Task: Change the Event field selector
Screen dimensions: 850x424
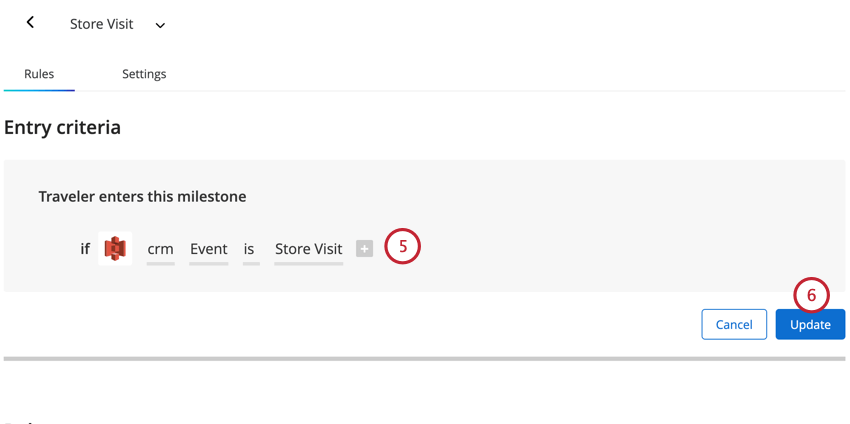Action: pos(209,249)
